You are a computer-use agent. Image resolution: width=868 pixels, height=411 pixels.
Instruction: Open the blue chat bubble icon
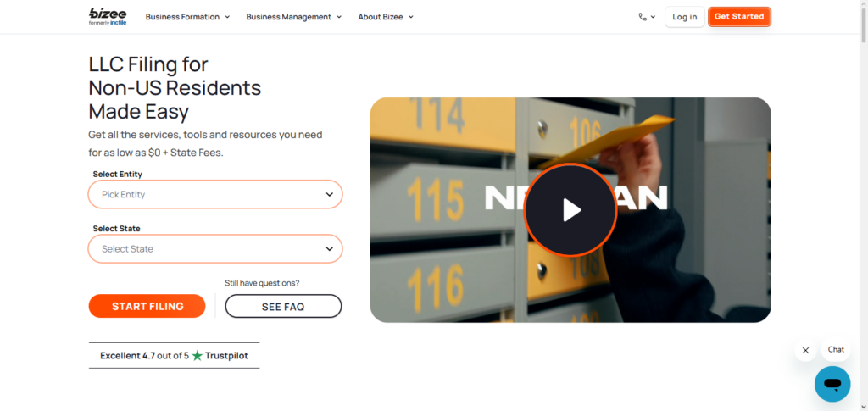click(832, 384)
